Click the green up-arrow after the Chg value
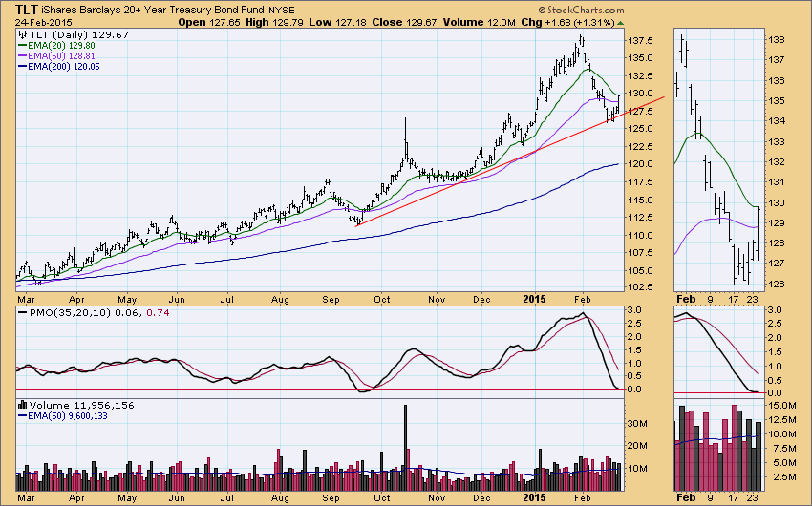 [x=620, y=23]
